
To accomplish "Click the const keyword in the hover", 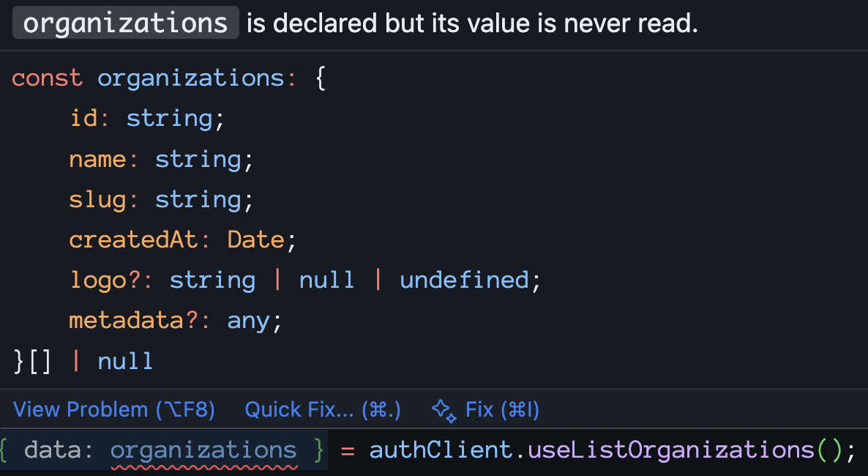I will click(47, 78).
